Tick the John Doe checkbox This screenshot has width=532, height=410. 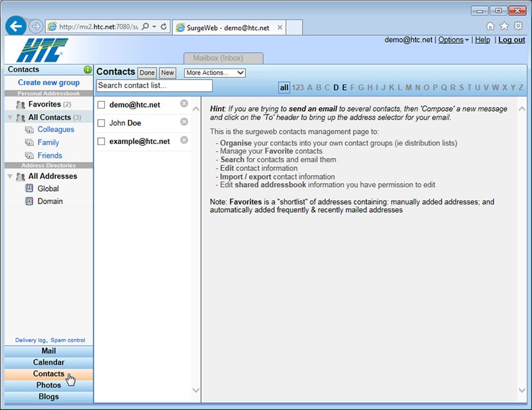pyautogui.click(x=101, y=123)
